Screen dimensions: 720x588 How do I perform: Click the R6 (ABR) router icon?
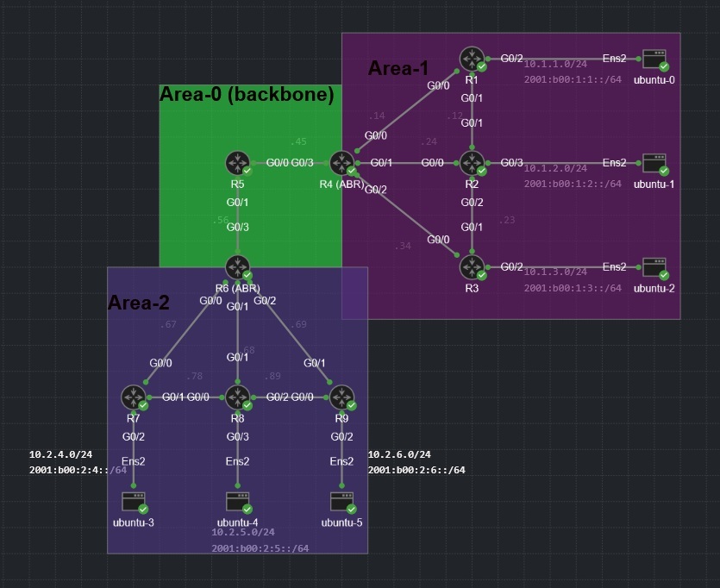[x=238, y=267]
